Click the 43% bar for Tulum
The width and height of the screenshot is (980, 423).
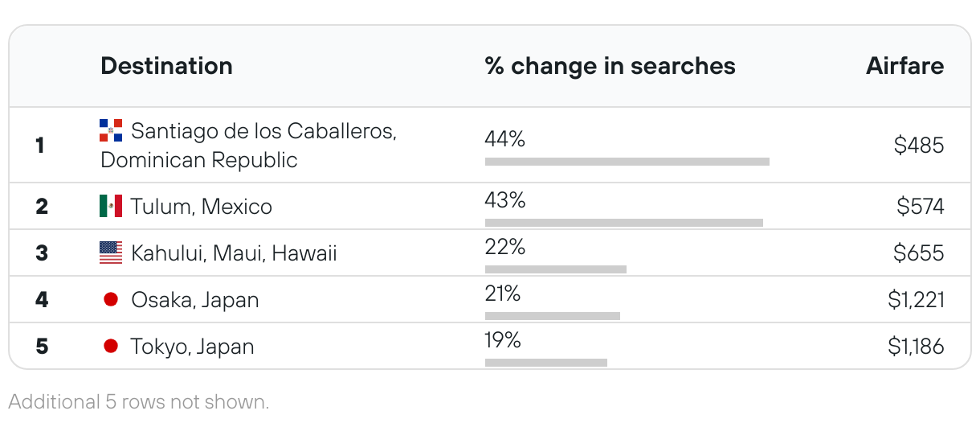624,222
